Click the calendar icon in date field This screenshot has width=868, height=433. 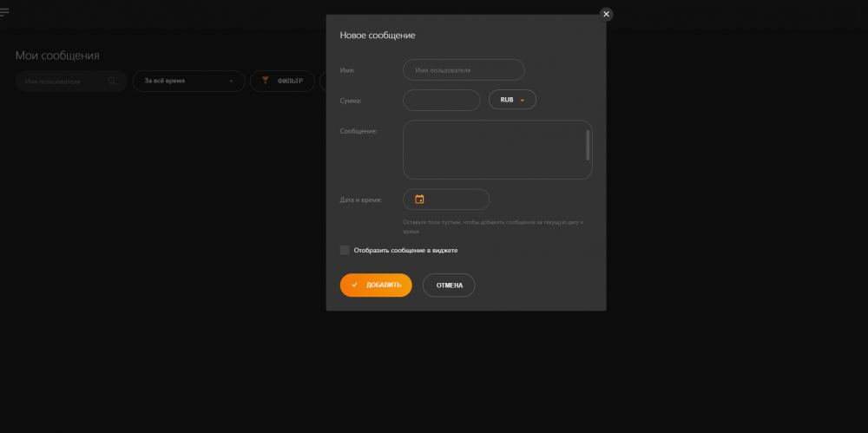[x=419, y=200]
